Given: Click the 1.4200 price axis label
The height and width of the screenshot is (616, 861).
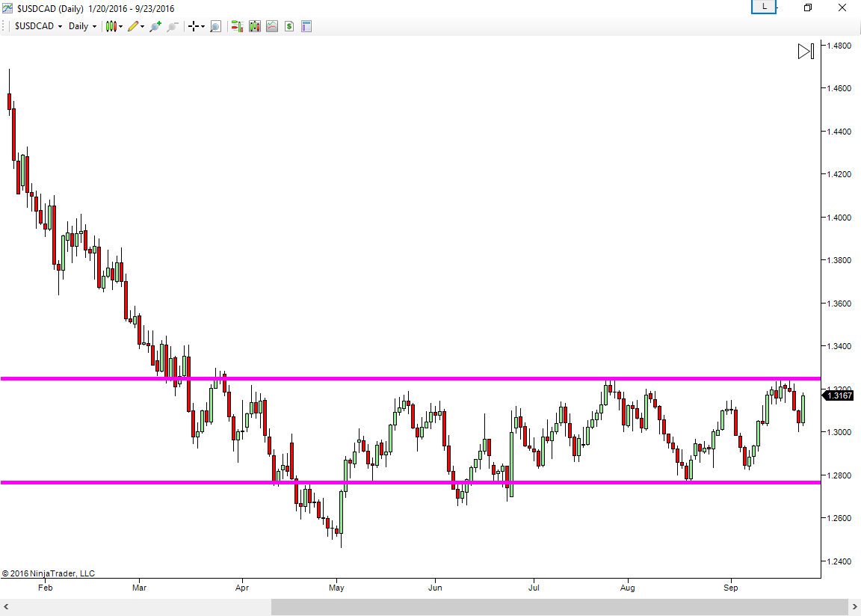Looking at the screenshot, I should pos(839,175).
